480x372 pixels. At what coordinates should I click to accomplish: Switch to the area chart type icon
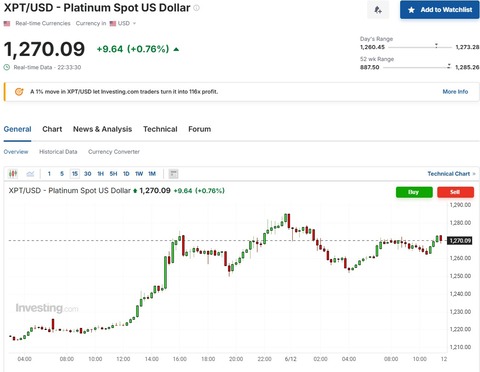30,174
